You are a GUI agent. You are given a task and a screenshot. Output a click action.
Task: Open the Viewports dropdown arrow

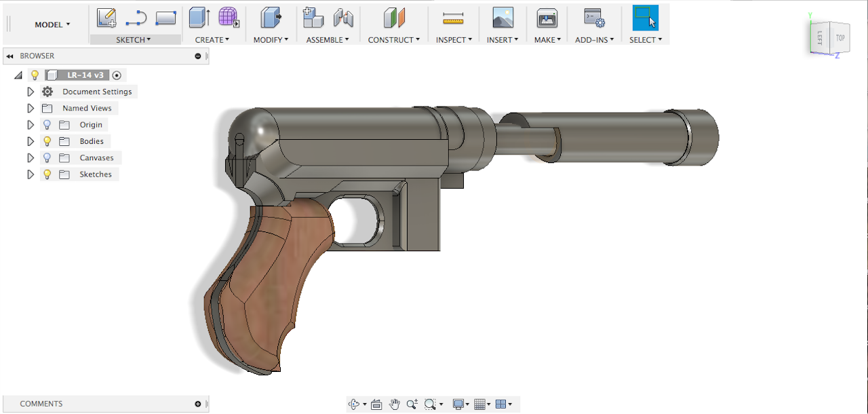[511, 404]
